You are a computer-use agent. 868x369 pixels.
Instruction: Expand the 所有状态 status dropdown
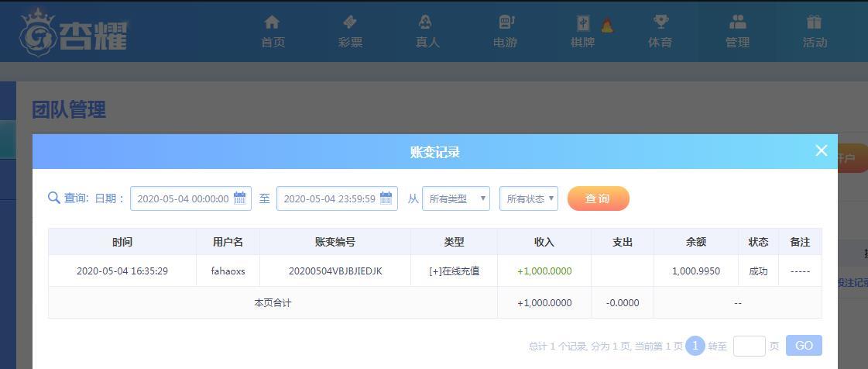tap(529, 198)
